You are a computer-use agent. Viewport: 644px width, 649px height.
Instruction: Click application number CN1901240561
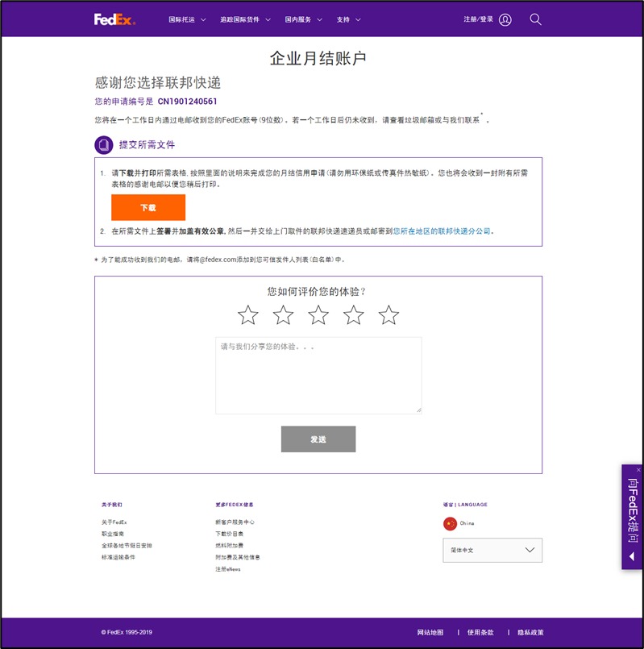coord(187,102)
